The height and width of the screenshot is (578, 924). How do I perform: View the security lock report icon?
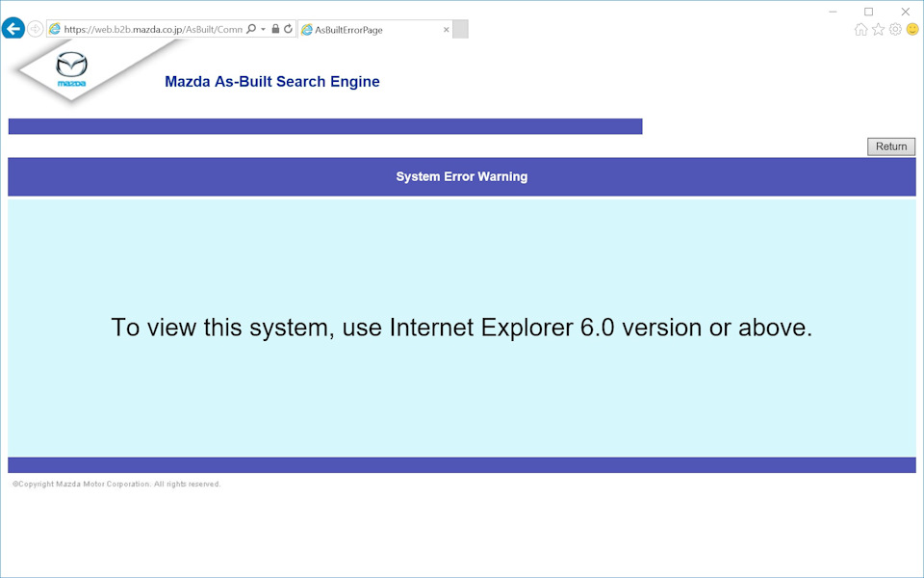[x=275, y=29]
